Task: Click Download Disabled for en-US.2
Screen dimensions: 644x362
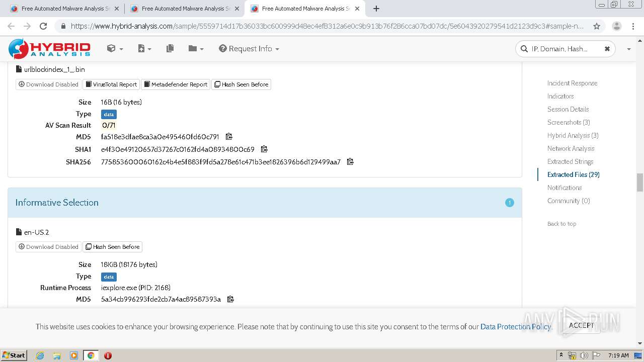Action: (48, 246)
